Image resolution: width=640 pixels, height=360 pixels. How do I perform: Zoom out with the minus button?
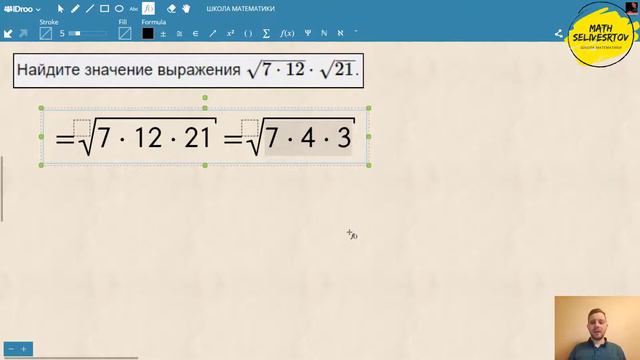coord(11,349)
